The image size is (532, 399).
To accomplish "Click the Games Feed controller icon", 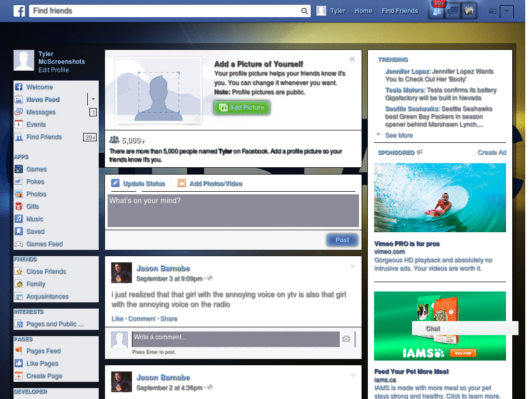I will click(x=19, y=244).
